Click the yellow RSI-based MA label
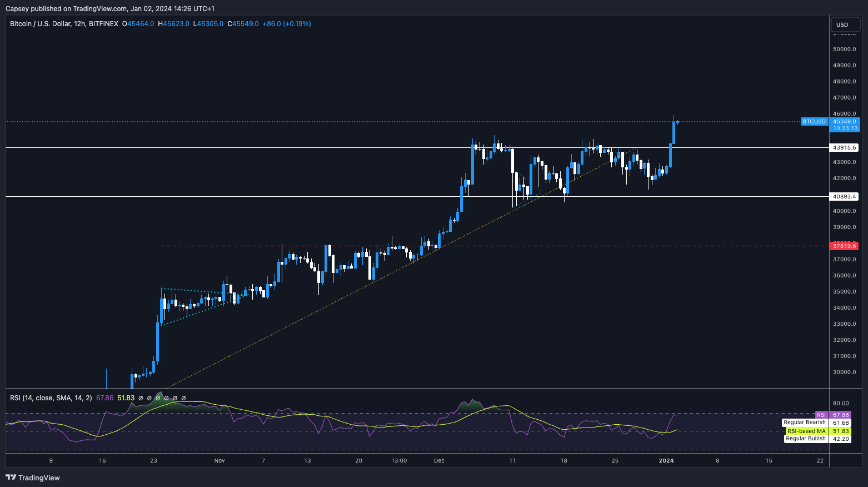 pyautogui.click(x=806, y=431)
